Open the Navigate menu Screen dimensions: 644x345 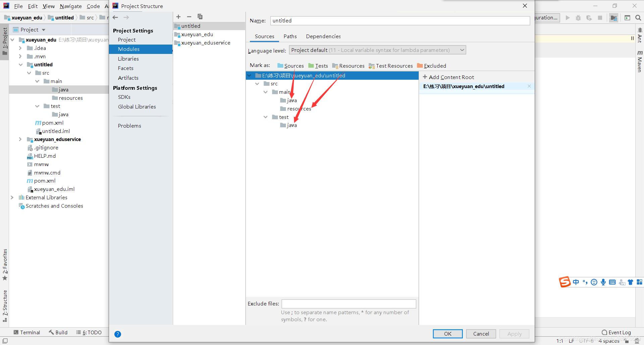(x=70, y=6)
